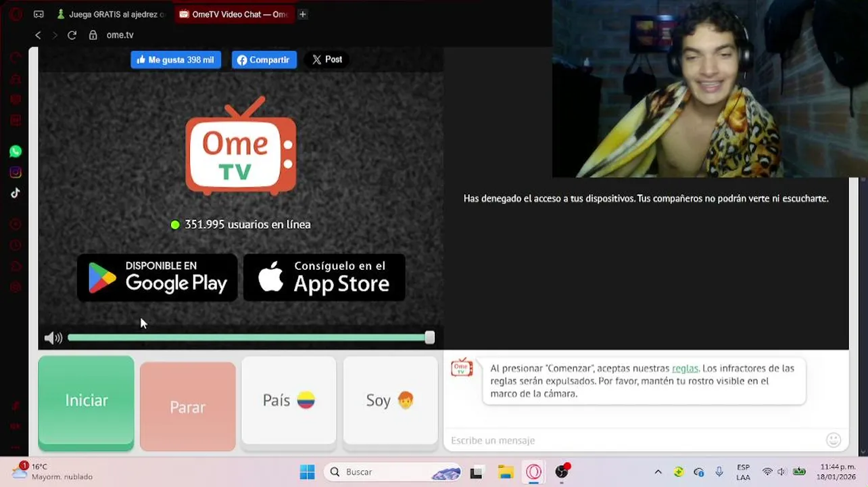The height and width of the screenshot is (487, 868).
Task: Open the emoji picker in chat
Action: pos(834,440)
